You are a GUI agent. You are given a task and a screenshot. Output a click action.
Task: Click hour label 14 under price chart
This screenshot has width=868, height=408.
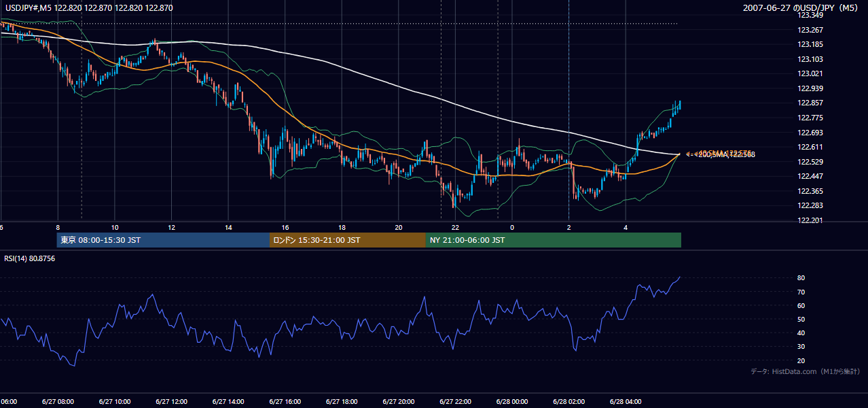228,227
